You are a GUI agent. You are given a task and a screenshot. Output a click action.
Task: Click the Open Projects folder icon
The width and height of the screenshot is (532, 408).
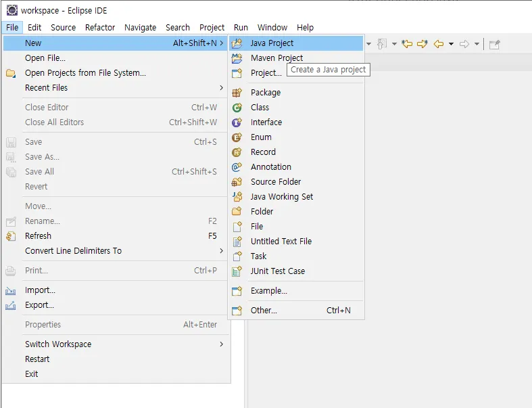(11, 73)
